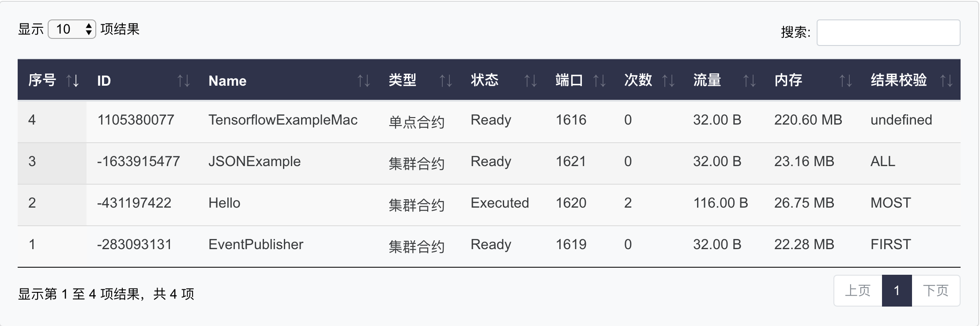Viewport: 980px width, 326px height.
Task: Focus the 搜索 search input box
Action: click(x=888, y=33)
